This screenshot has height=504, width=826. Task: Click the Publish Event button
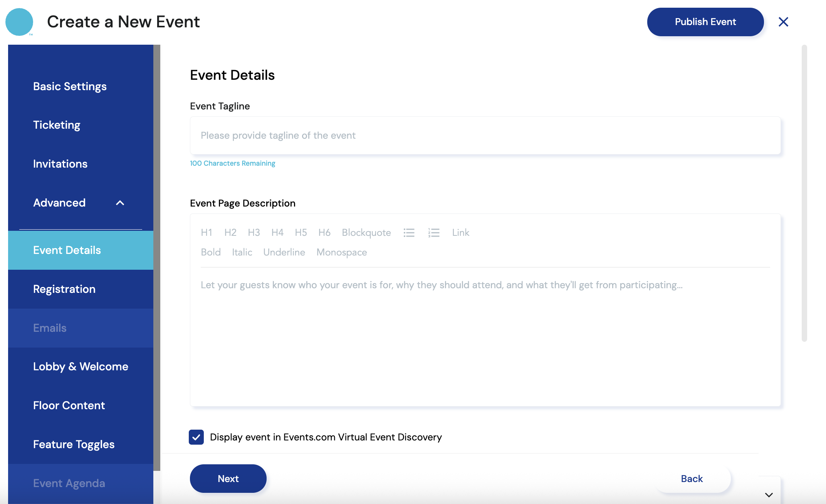[705, 22]
